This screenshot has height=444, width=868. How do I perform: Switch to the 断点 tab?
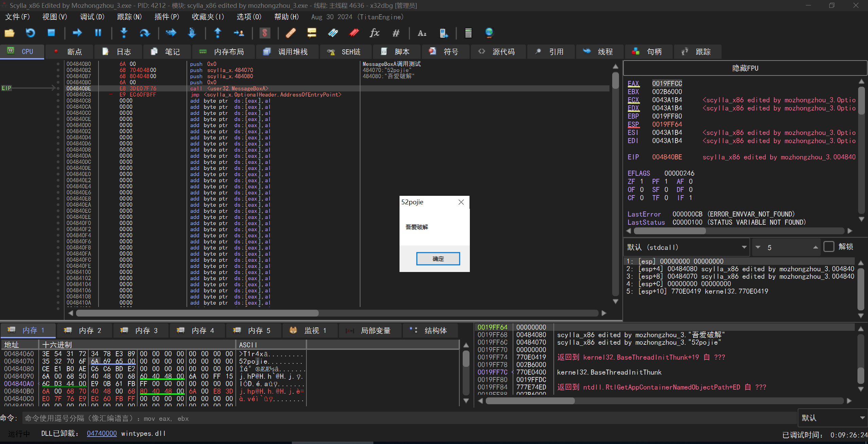[x=69, y=52]
